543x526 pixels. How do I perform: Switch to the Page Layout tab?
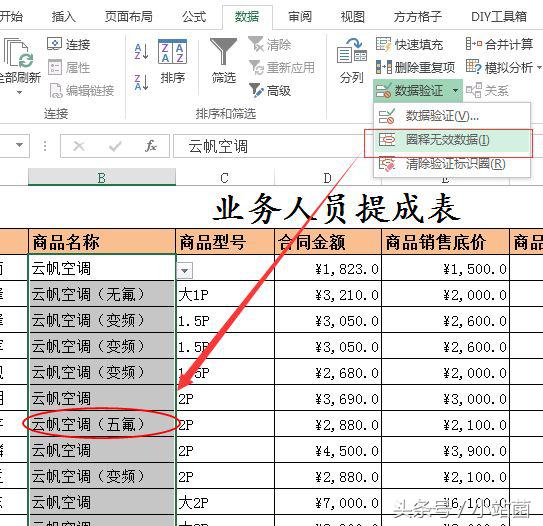pyautogui.click(x=128, y=16)
